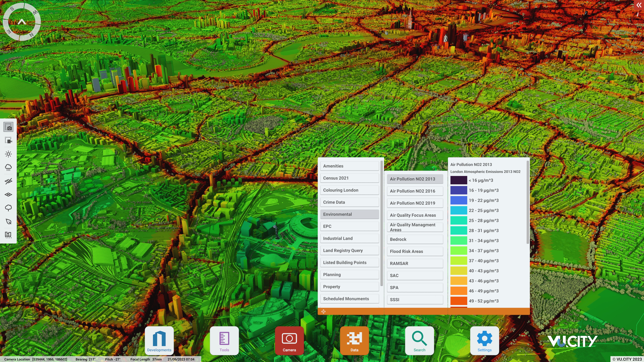644x362 pixels.
Task: Toggle the crossed-out ground tiles icon
Action: 8,181
